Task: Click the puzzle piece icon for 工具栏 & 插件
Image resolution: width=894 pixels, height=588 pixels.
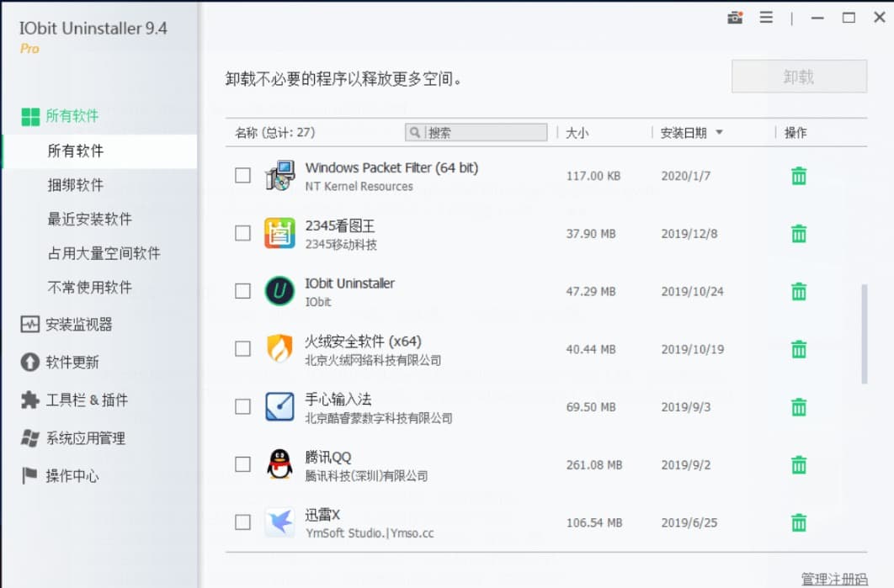Action: click(29, 400)
